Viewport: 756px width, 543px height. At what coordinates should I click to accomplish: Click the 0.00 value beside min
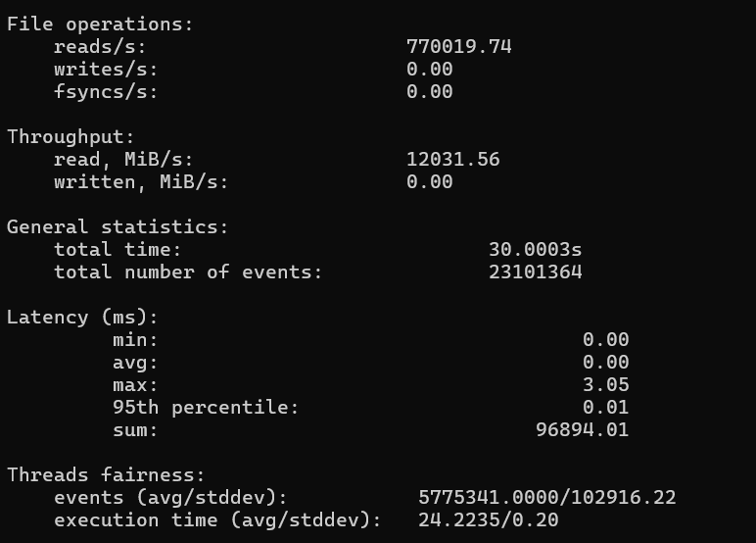pyautogui.click(x=605, y=340)
